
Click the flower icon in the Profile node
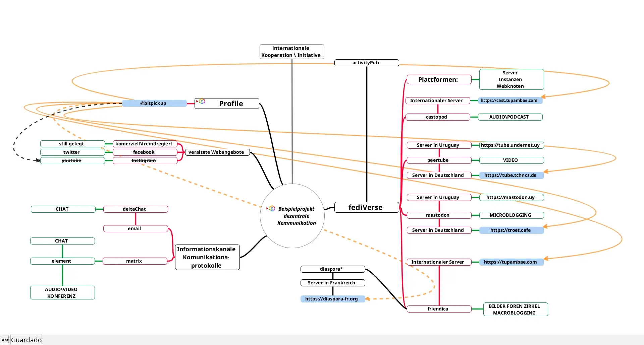point(202,101)
